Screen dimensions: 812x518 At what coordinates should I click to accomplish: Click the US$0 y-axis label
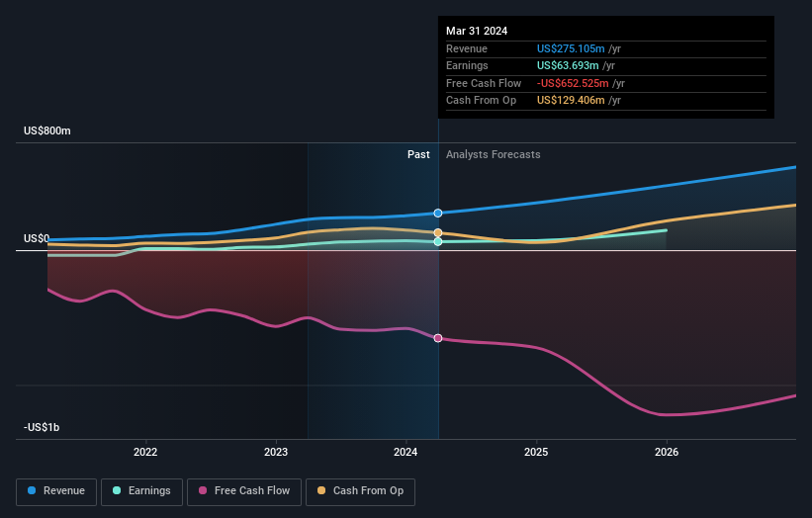37,238
